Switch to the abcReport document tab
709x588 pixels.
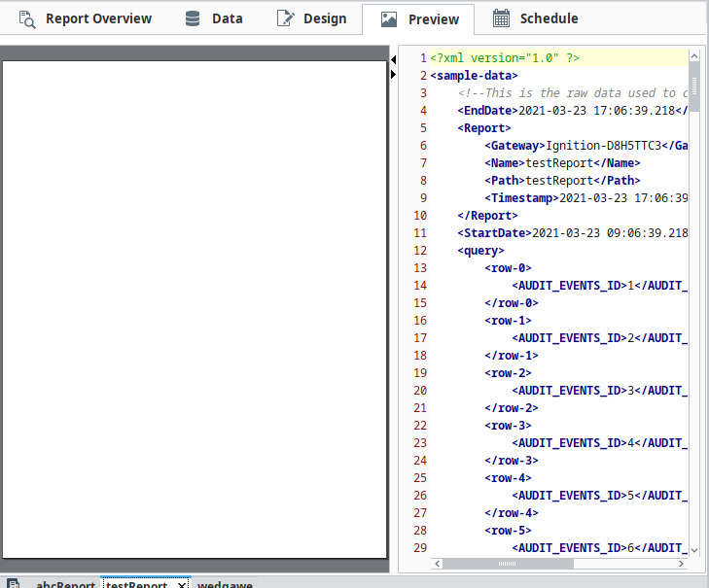tap(65, 584)
